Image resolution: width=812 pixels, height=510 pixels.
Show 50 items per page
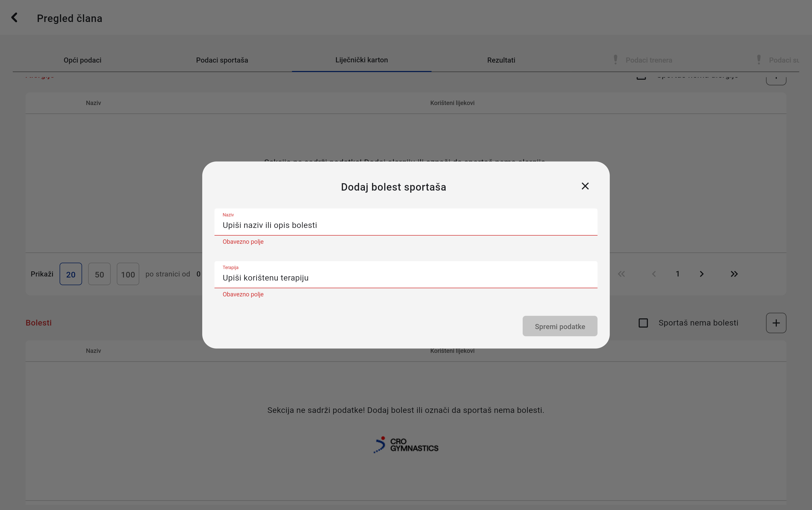point(99,274)
